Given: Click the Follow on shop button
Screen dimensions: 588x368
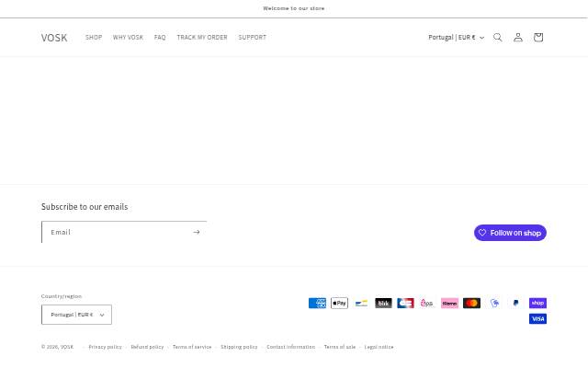Looking at the screenshot, I should click(x=510, y=233).
